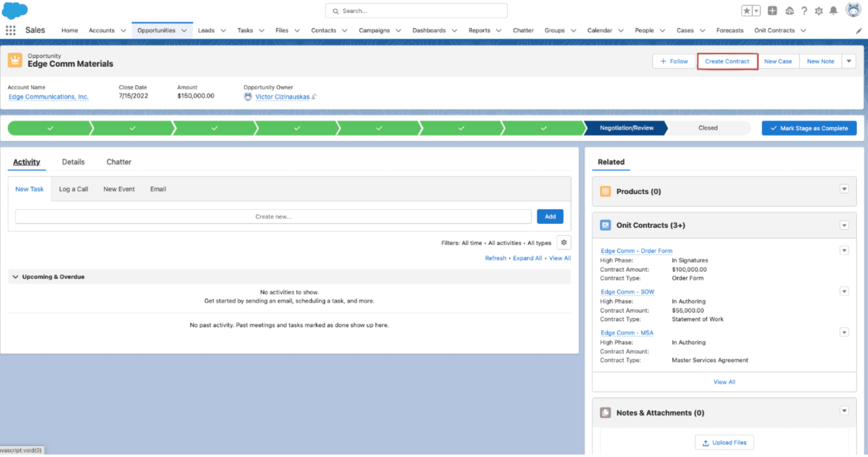Select the New Event tab

pos(119,189)
